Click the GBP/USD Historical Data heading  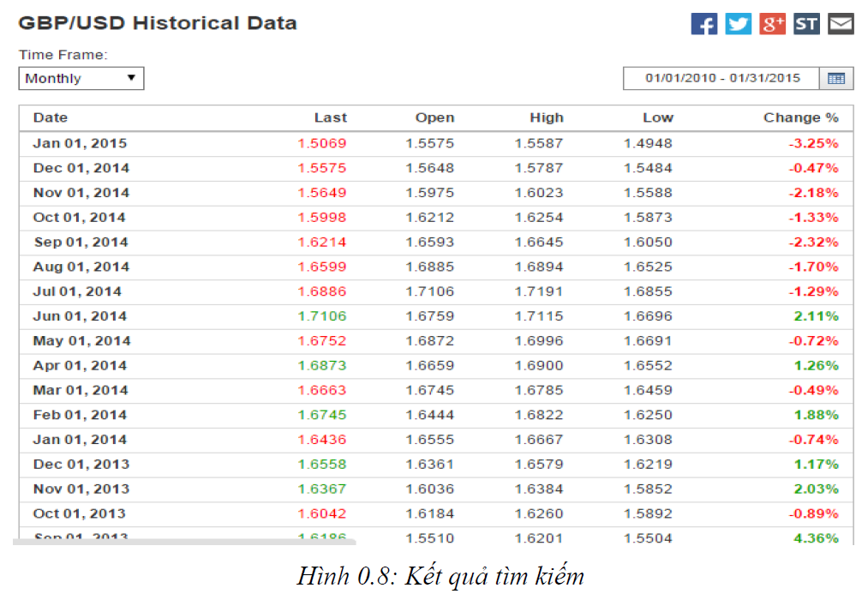click(x=158, y=23)
